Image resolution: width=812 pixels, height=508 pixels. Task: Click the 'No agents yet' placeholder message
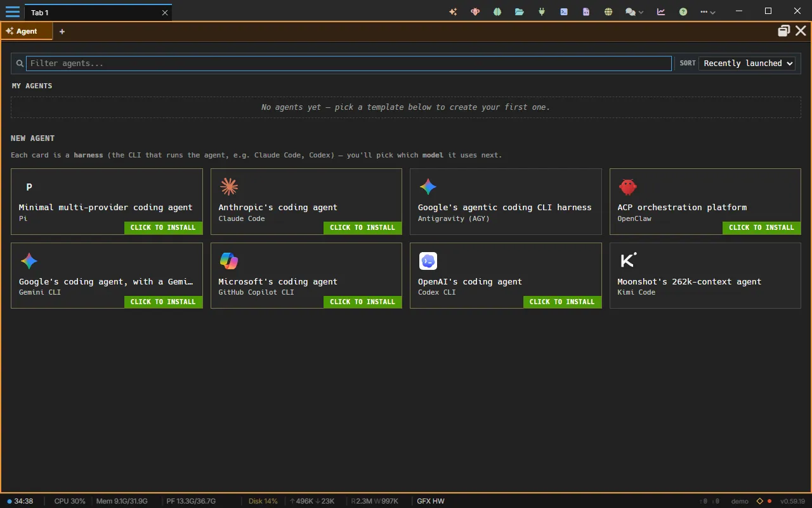click(406, 107)
